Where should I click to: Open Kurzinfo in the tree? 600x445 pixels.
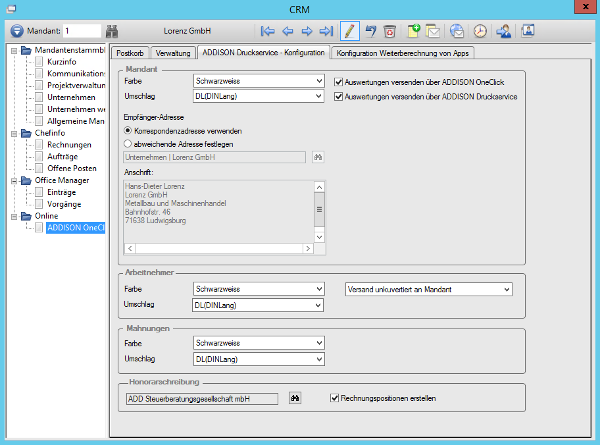pyautogui.click(x=62, y=62)
